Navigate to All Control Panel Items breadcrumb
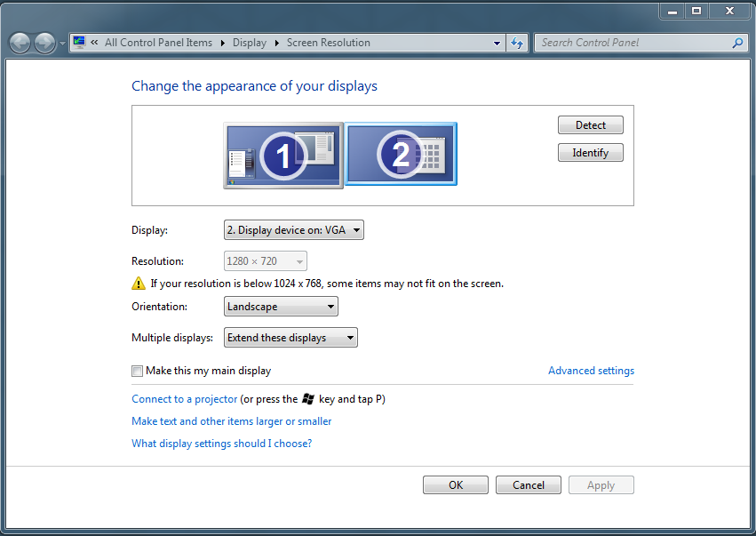Viewport: 756px width, 536px height. (160, 42)
